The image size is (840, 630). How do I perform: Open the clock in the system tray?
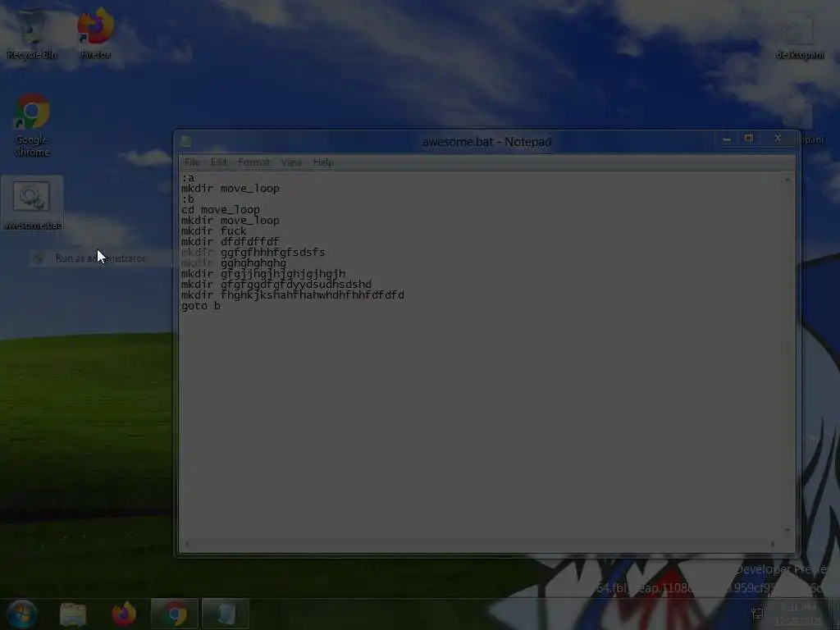coord(798,614)
